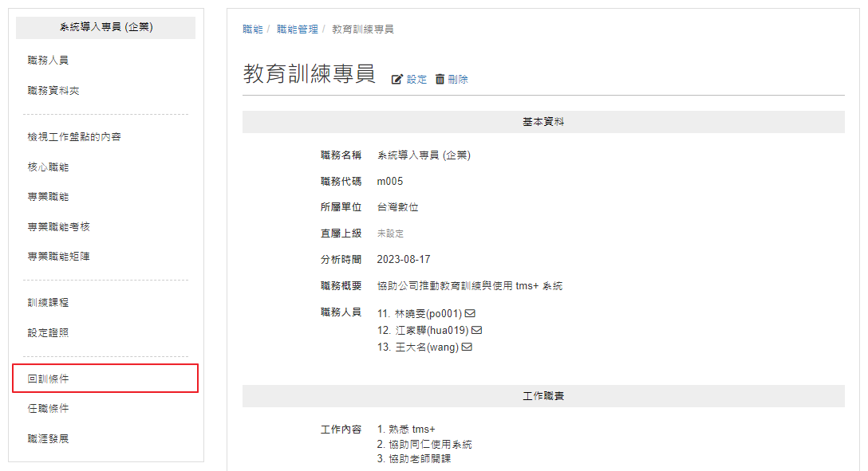Select 職務人員 in the sidebar
The height and width of the screenshot is (471, 868).
(48, 61)
